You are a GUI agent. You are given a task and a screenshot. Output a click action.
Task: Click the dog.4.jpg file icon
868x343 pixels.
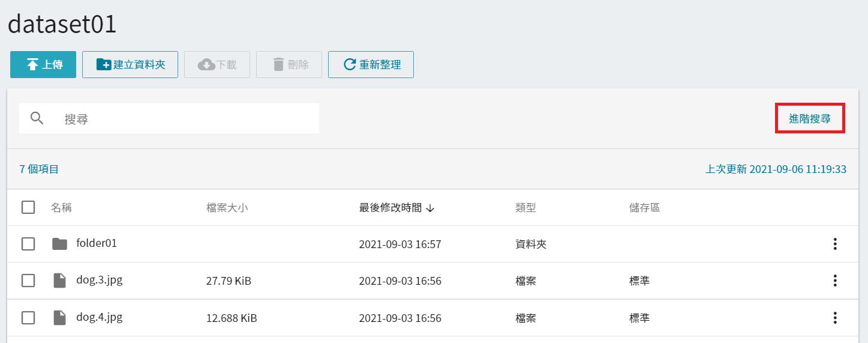(59, 318)
